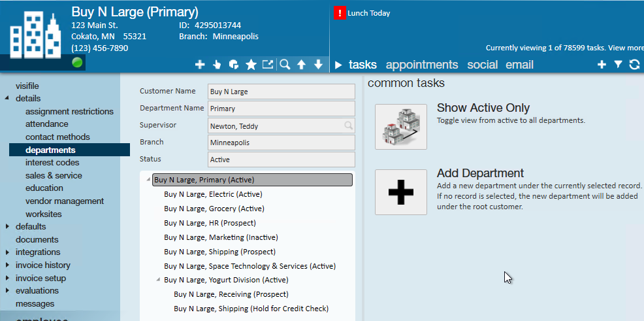Viewport: 644px width, 321px height.
Task: Click the Status Active field
Action: pyautogui.click(x=282, y=160)
